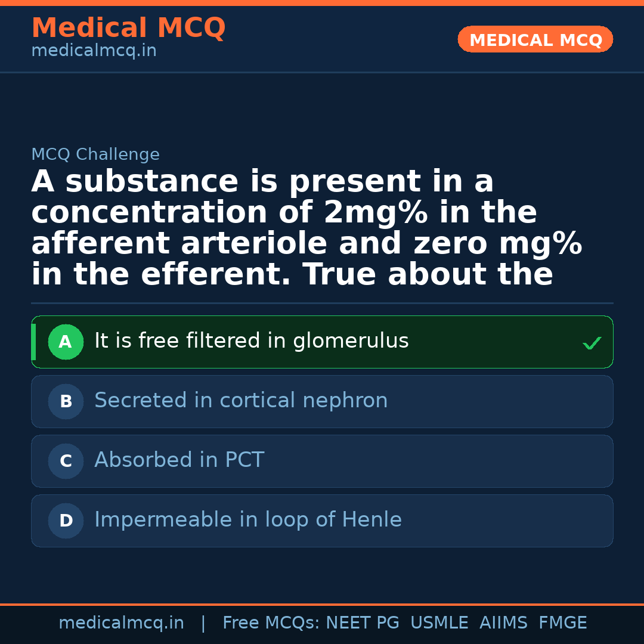
Task: Click the green checkmark on answer A
Action: (x=592, y=343)
